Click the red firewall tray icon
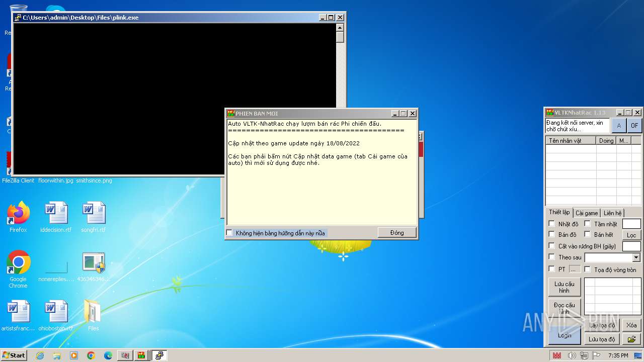Image resolution: width=644 pixels, height=362 pixels. pos(556,355)
